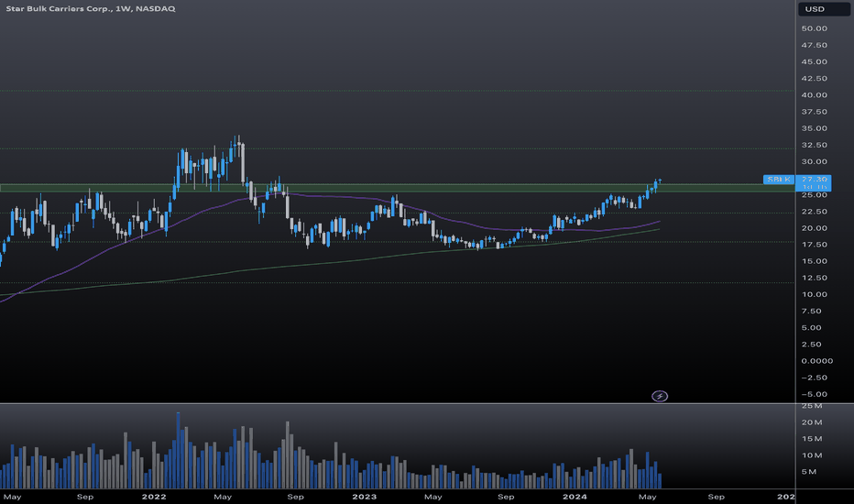Select the 7.50 price axis label

coord(811,312)
